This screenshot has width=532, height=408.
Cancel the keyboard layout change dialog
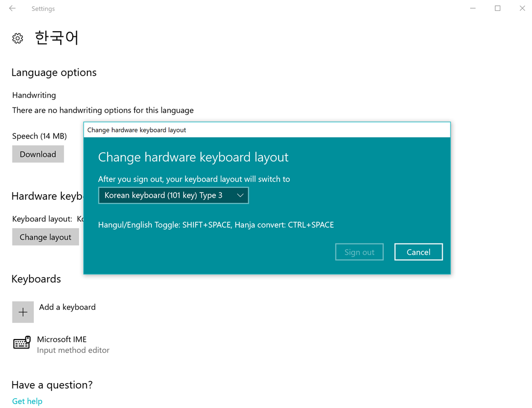tap(418, 252)
